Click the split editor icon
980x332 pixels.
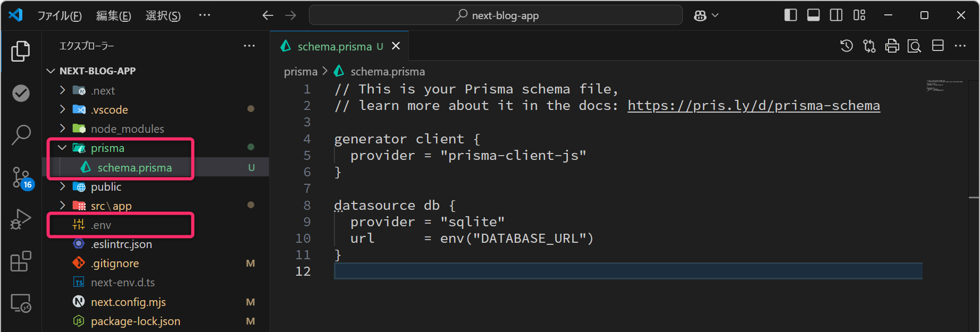(x=937, y=46)
